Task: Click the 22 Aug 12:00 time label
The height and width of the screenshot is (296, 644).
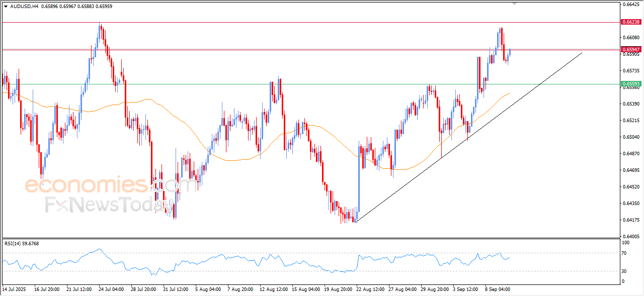Action: tap(370, 289)
